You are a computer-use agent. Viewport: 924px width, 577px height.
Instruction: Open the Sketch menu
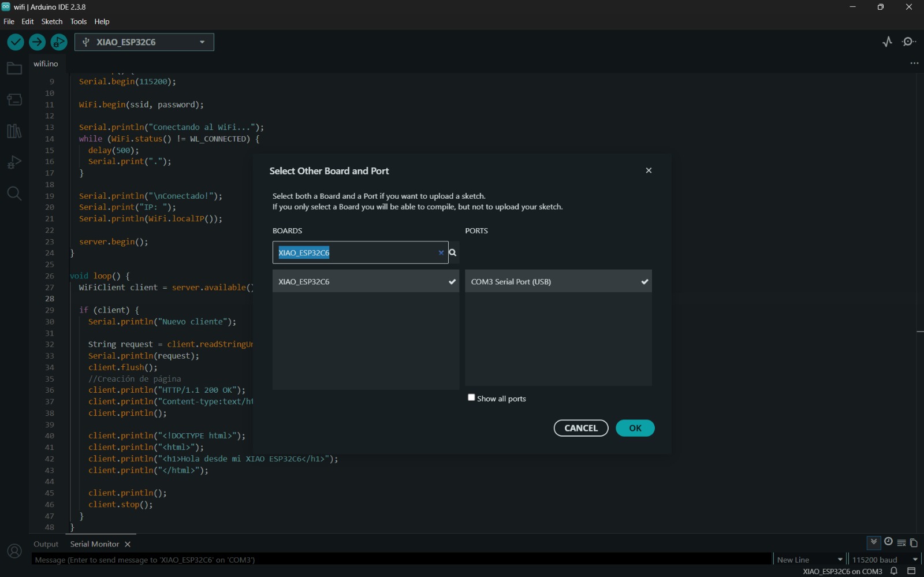[x=51, y=21]
